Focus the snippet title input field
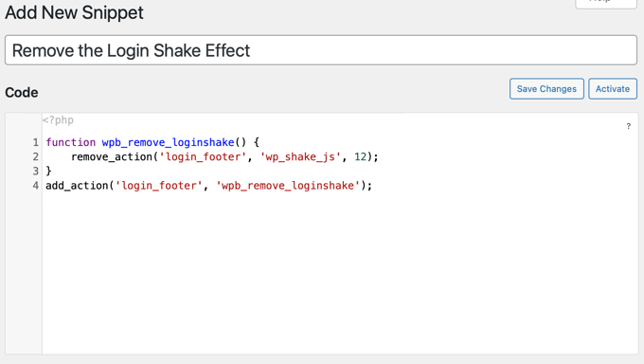 click(321, 50)
